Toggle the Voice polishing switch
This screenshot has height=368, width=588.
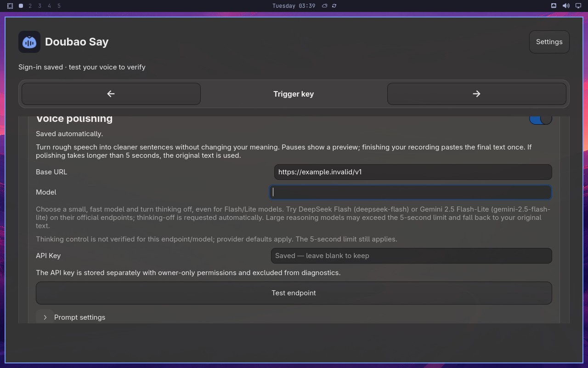click(x=540, y=119)
